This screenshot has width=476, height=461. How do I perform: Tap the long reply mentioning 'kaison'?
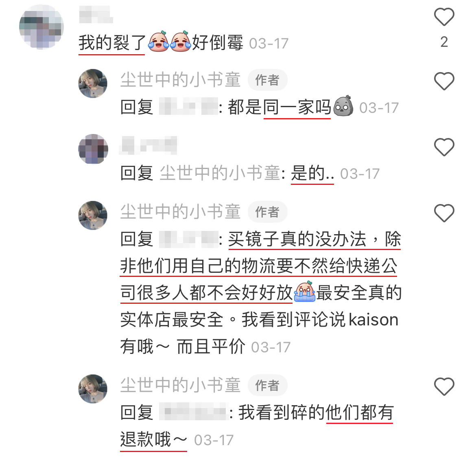click(261, 292)
